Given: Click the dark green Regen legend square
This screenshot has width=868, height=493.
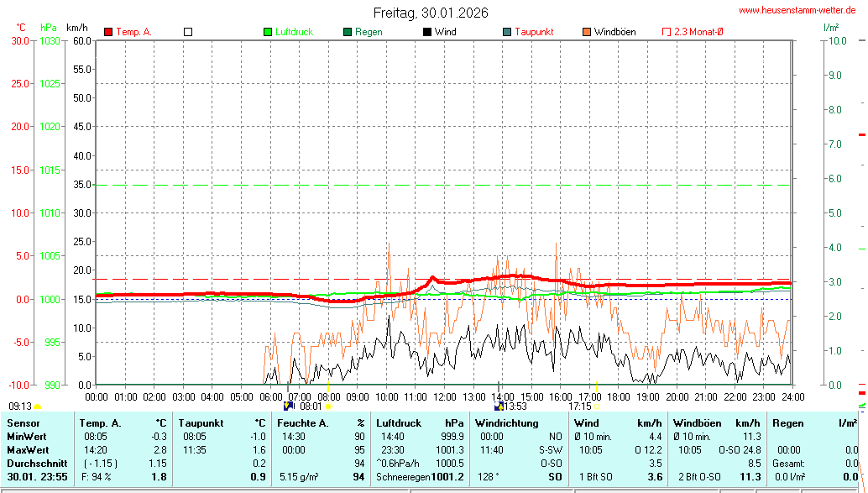Looking at the screenshot, I should 348,32.
